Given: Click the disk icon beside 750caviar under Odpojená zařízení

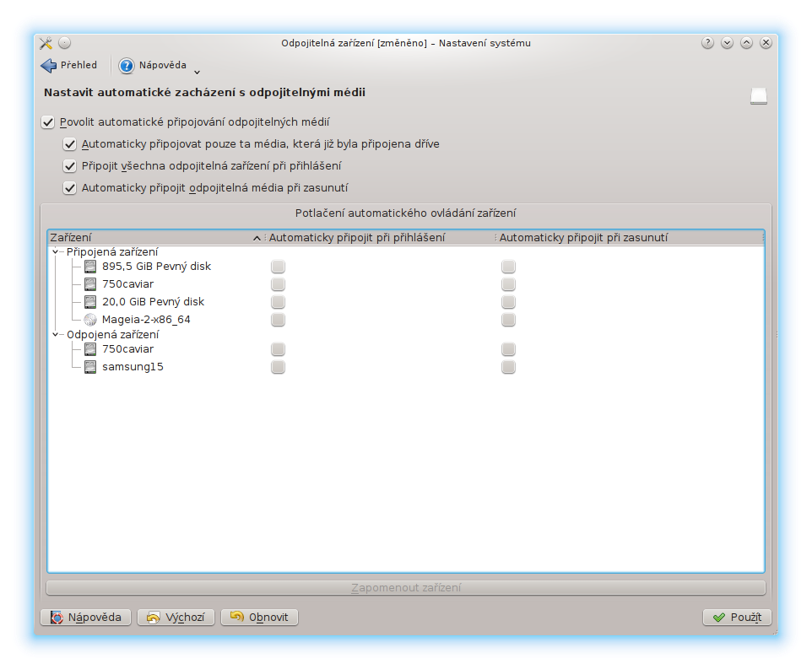Looking at the screenshot, I should point(90,349).
